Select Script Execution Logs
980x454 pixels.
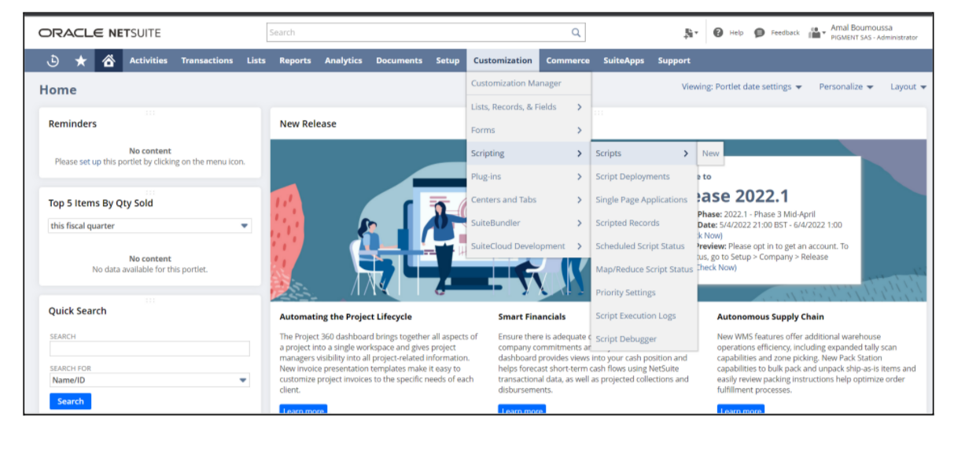point(644,316)
